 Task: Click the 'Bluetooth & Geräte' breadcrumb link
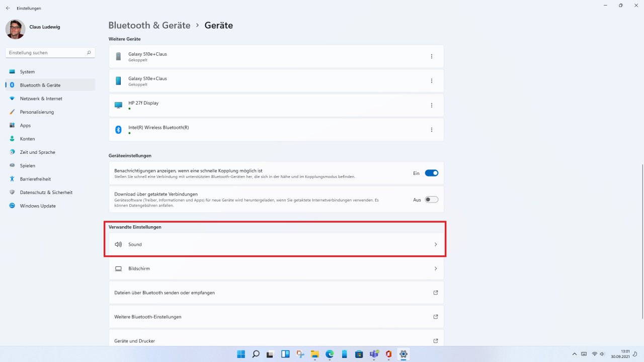[149, 25]
